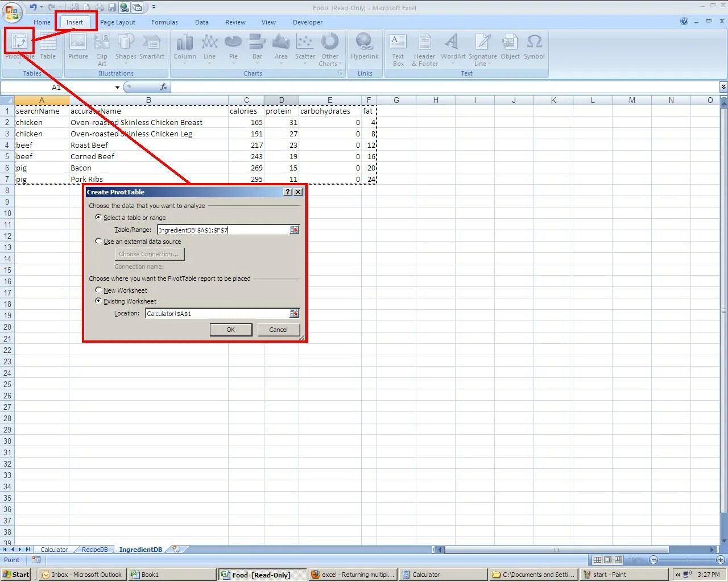Click the Select All corner button
Viewport: 728px width, 582px height.
(x=7, y=100)
